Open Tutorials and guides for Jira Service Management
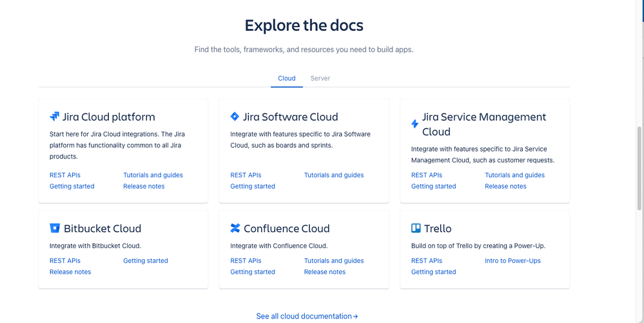This screenshot has height=323, width=644. point(514,175)
